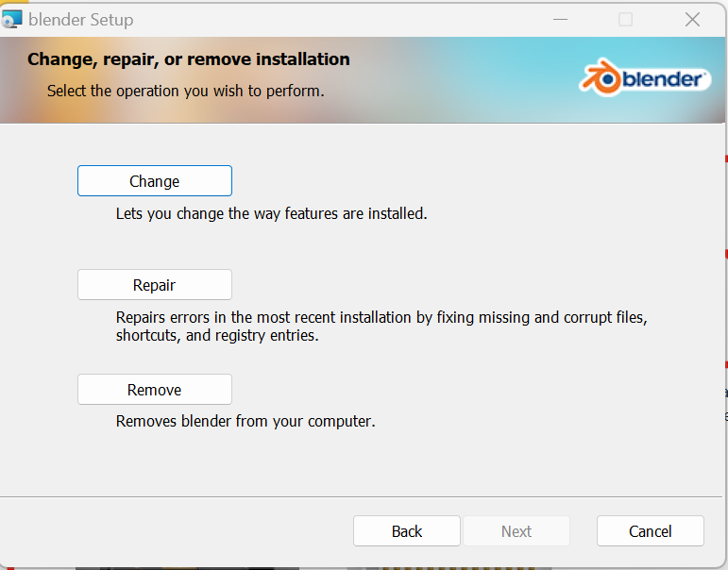This screenshot has height=570, width=728.
Task: Cancel the blender Setup wizard
Action: click(650, 531)
